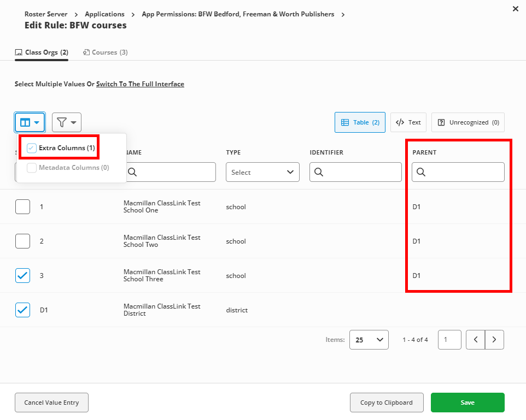Uncheck row 3, Macmillan ClassLink Test School Three
This screenshot has width=526, height=420.
23,275
